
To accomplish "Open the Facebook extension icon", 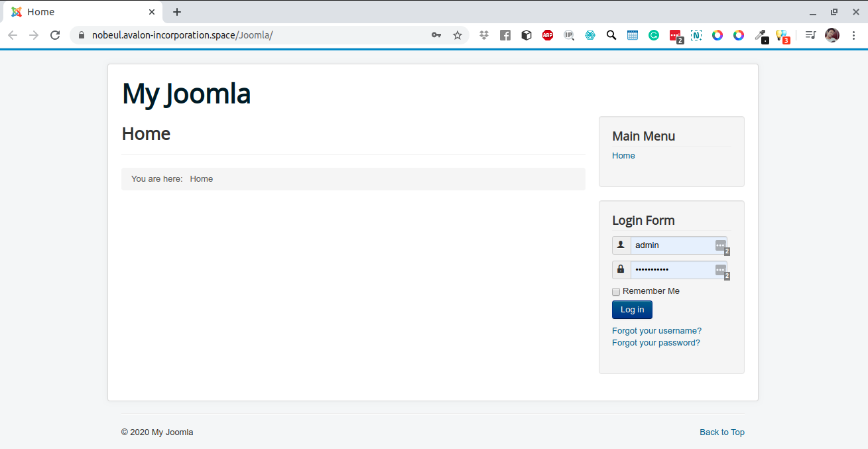I will 505,35.
